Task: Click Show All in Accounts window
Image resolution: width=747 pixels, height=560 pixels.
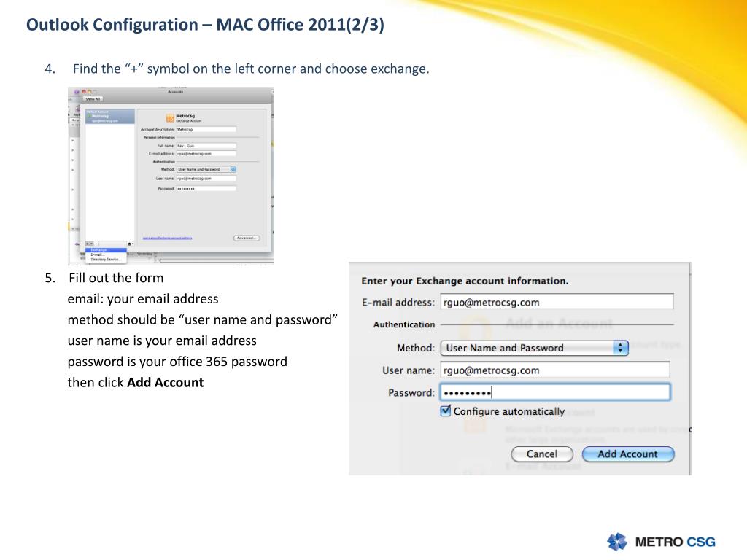Action: pyautogui.click(x=93, y=99)
